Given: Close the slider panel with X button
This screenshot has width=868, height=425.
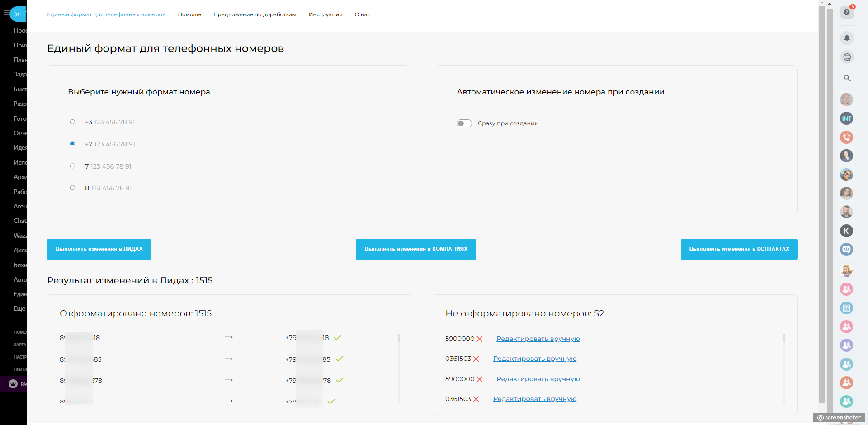Looking at the screenshot, I should (x=18, y=14).
